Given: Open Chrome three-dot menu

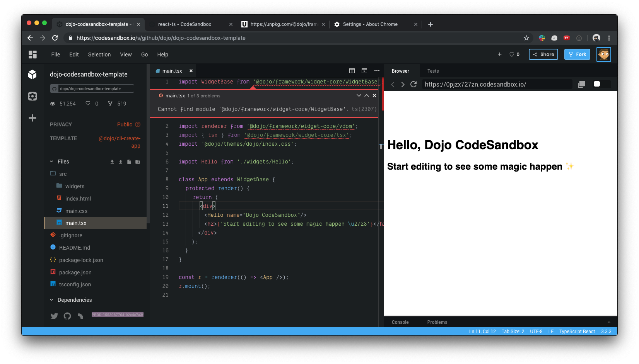Looking at the screenshot, I should click(609, 38).
